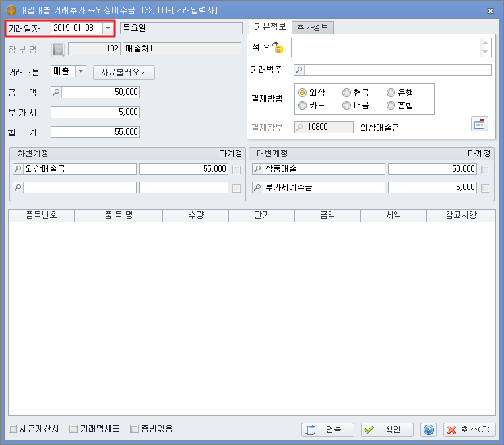Click the search icon beside 부가세예수금 account
Viewport: 504px width, 445px height.
(257, 188)
